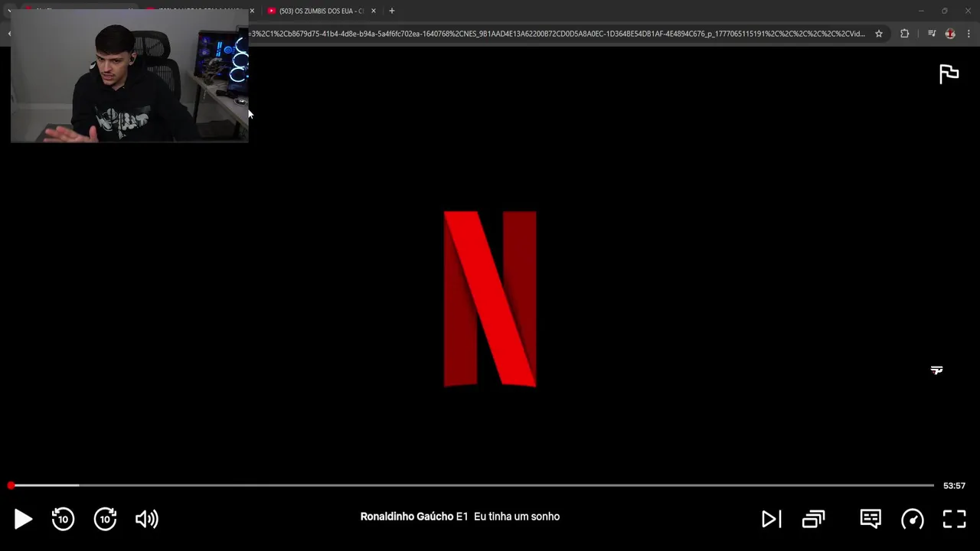This screenshot has width=980, height=551.
Task: Bookmark this page with star icon
Action: coord(879,34)
